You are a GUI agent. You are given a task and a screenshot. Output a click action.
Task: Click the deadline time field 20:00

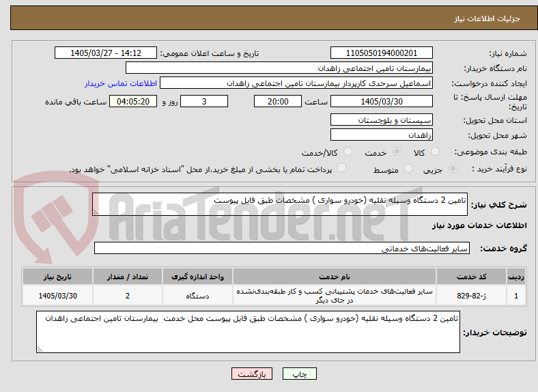(278, 101)
